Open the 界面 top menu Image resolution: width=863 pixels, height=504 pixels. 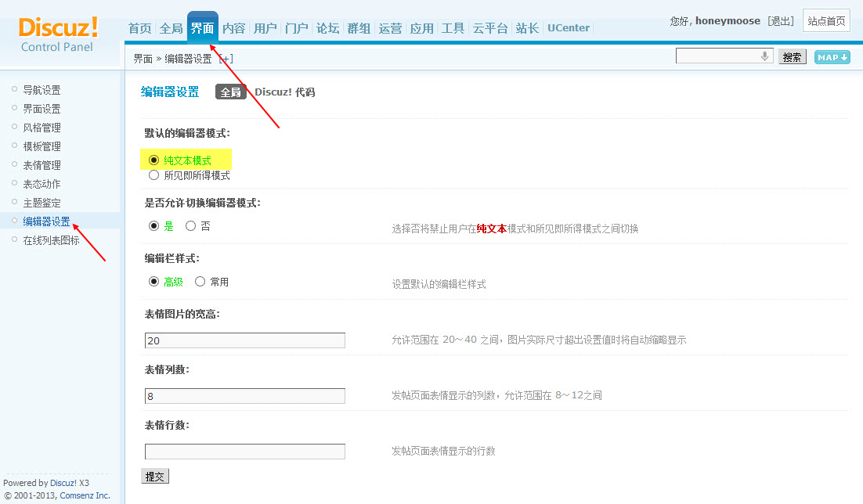click(x=203, y=28)
